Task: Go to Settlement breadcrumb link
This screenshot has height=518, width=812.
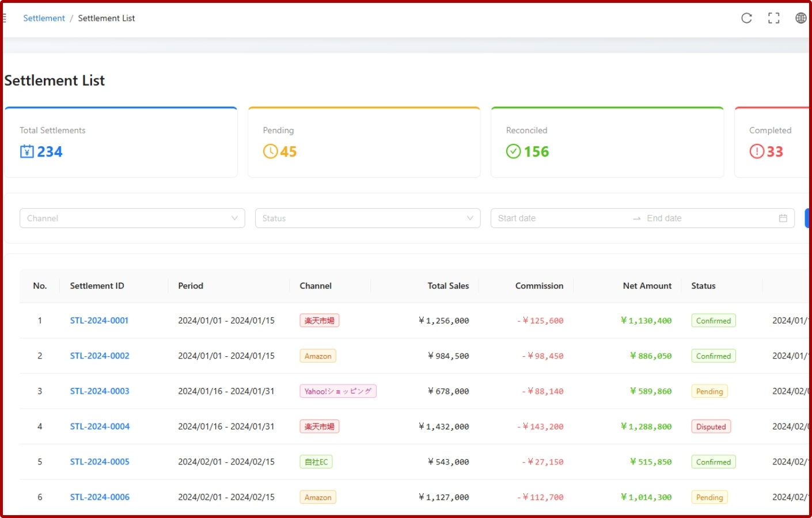Action: click(x=44, y=18)
